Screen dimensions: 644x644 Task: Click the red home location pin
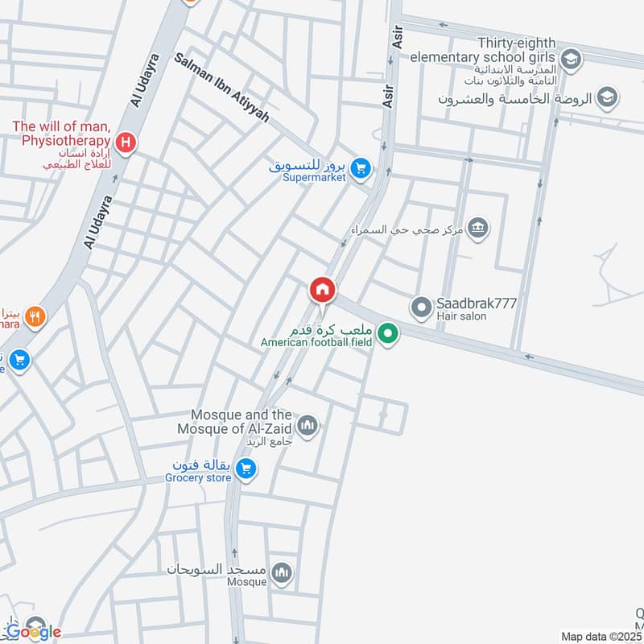(x=323, y=292)
